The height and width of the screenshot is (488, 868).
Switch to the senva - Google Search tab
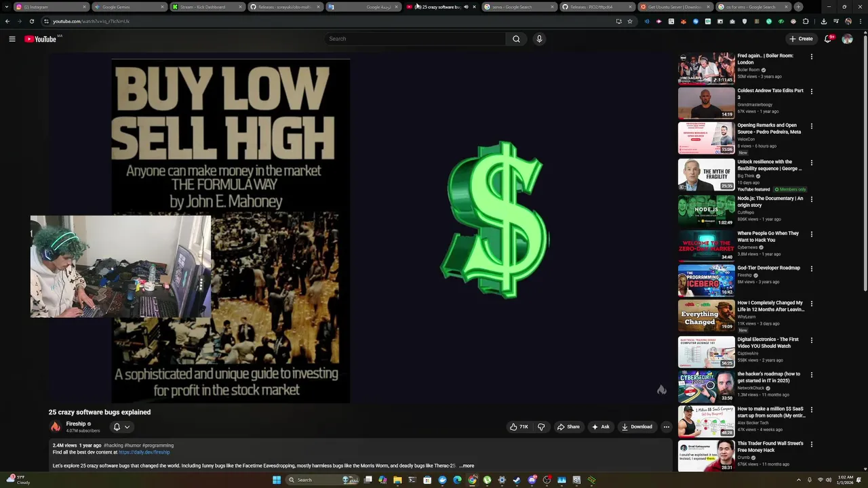(x=519, y=7)
